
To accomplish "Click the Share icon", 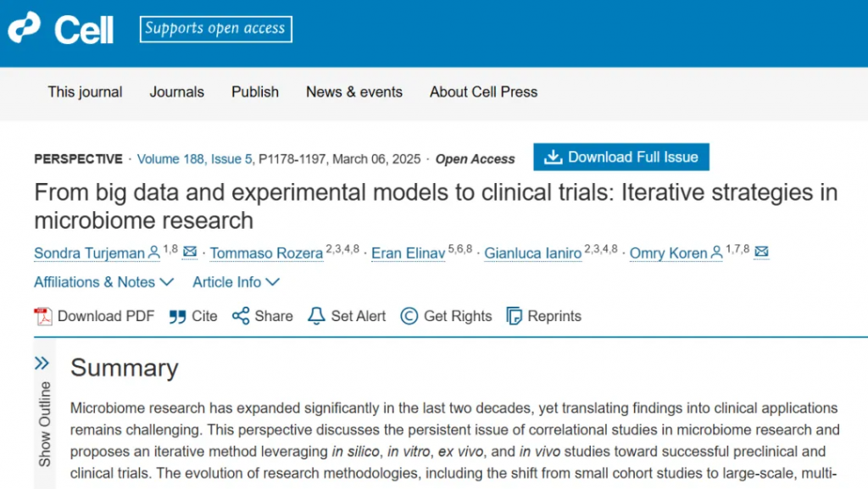I will pyautogui.click(x=241, y=316).
